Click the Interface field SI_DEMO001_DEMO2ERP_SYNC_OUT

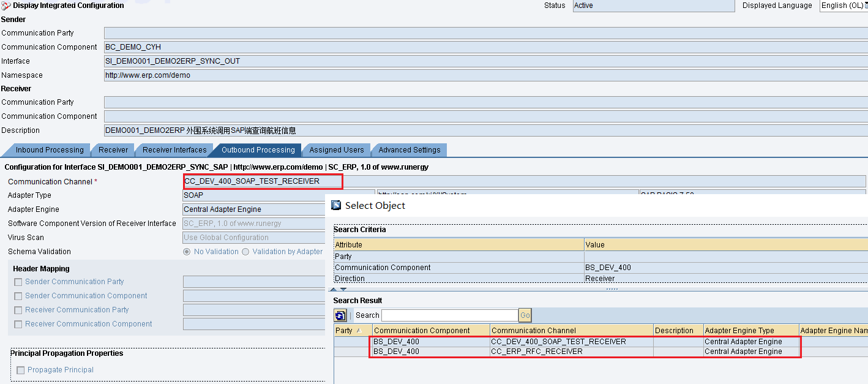[486, 61]
